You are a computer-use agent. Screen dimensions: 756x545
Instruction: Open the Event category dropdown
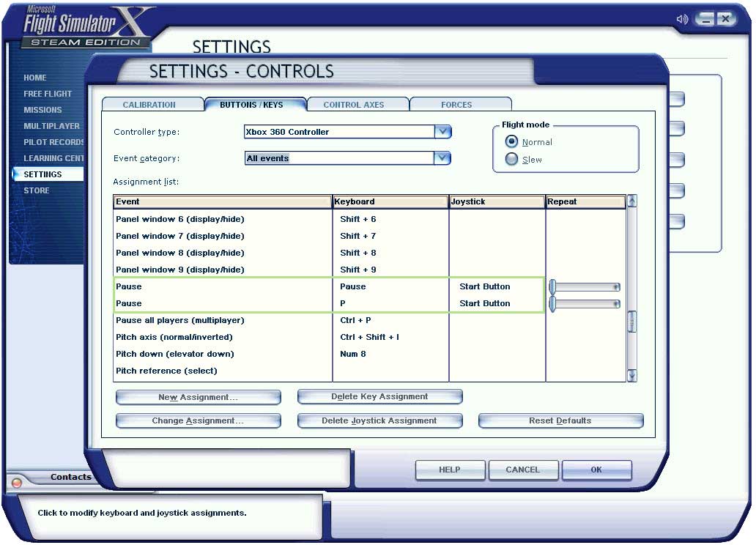pos(442,157)
